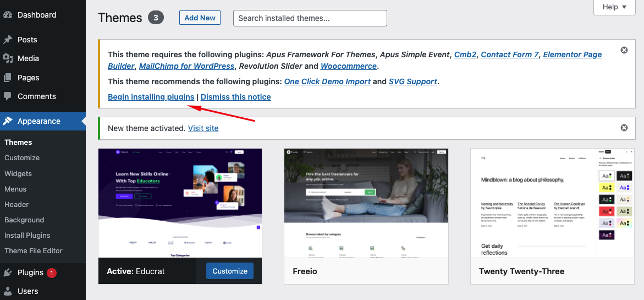
Task: Click Begin installing plugins link
Action: (151, 97)
